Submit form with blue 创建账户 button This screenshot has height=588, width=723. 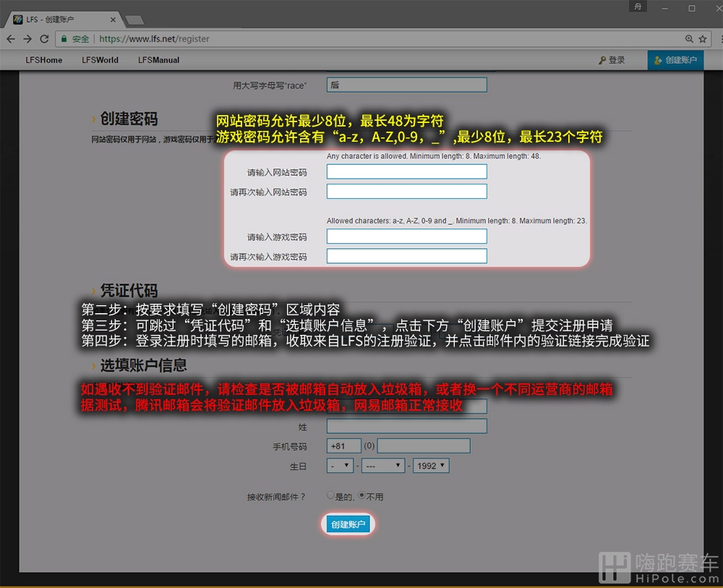(x=348, y=524)
